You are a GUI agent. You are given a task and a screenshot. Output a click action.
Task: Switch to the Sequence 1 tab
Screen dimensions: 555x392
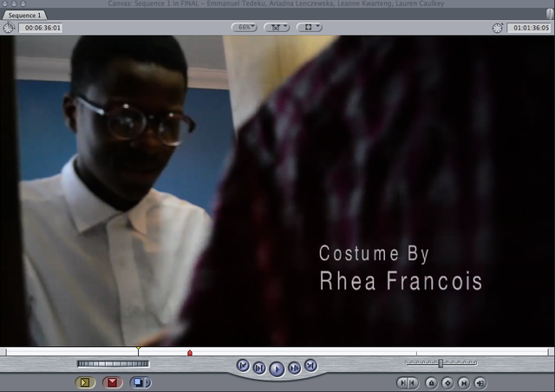[24, 16]
